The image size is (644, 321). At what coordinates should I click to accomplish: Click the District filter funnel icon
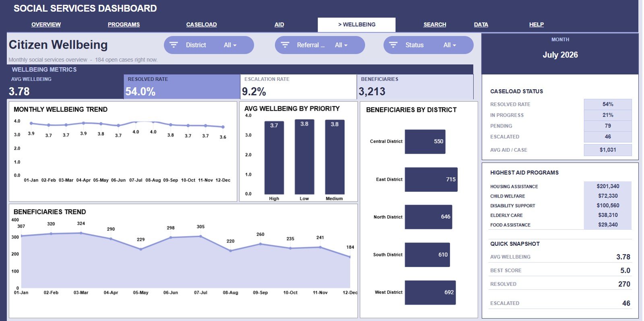[173, 45]
